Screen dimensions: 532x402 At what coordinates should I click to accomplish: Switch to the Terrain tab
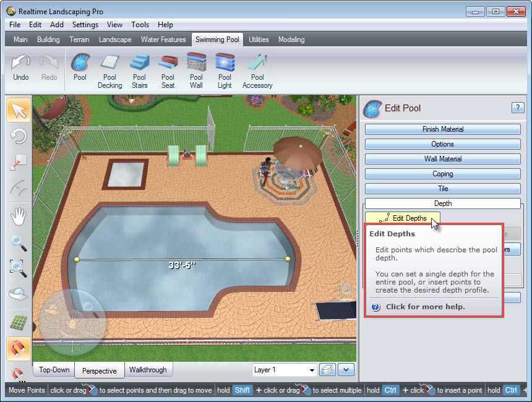(79, 40)
